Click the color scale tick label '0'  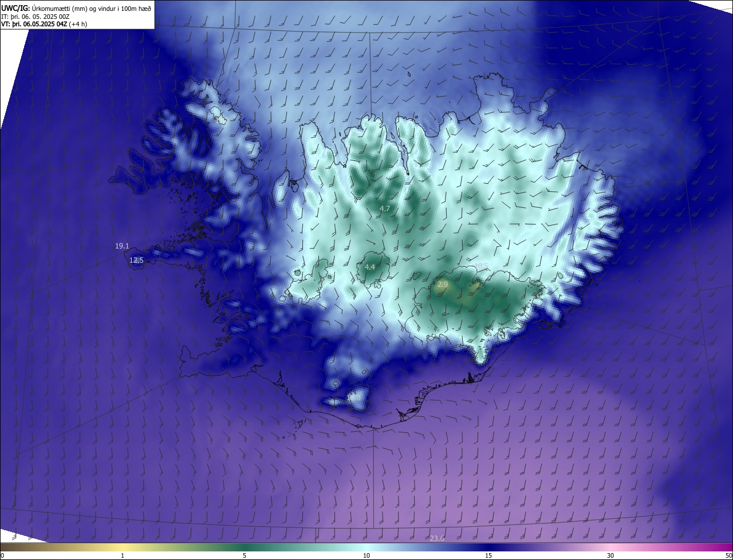[2, 555]
